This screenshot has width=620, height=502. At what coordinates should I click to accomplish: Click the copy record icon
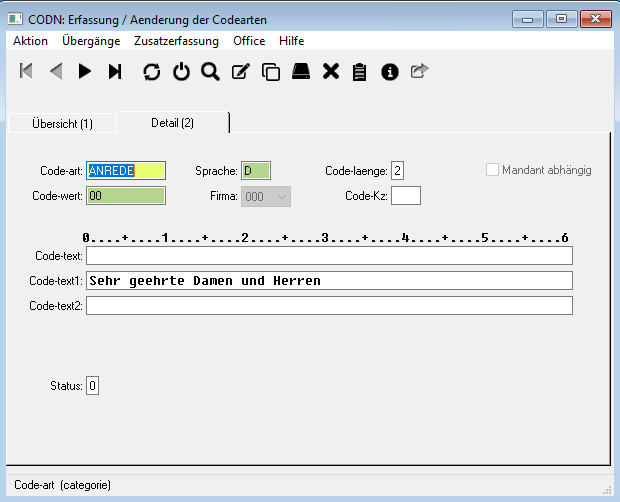click(270, 71)
